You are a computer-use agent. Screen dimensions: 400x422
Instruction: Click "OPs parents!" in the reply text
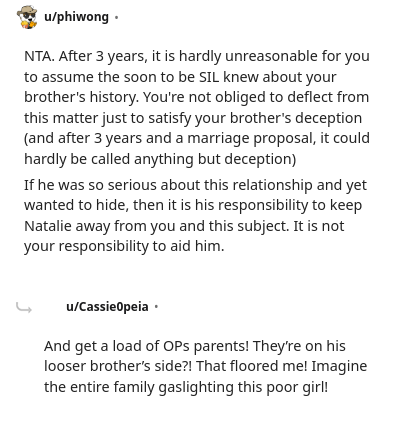[206, 346]
